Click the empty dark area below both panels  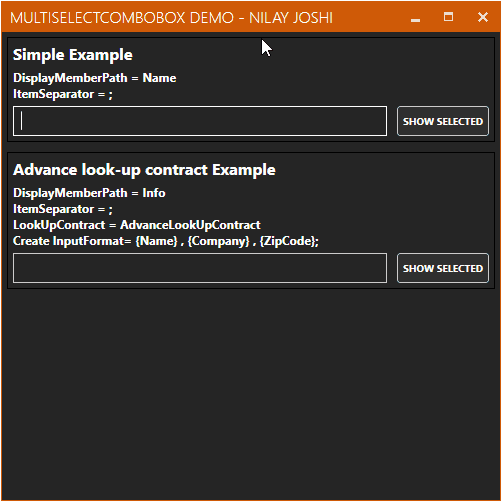pos(251,393)
